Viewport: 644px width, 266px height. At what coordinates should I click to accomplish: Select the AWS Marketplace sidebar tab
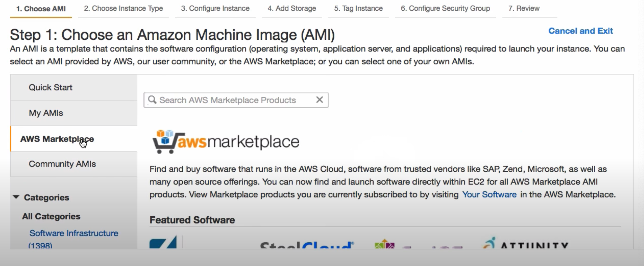pyautogui.click(x=74, y=139)
